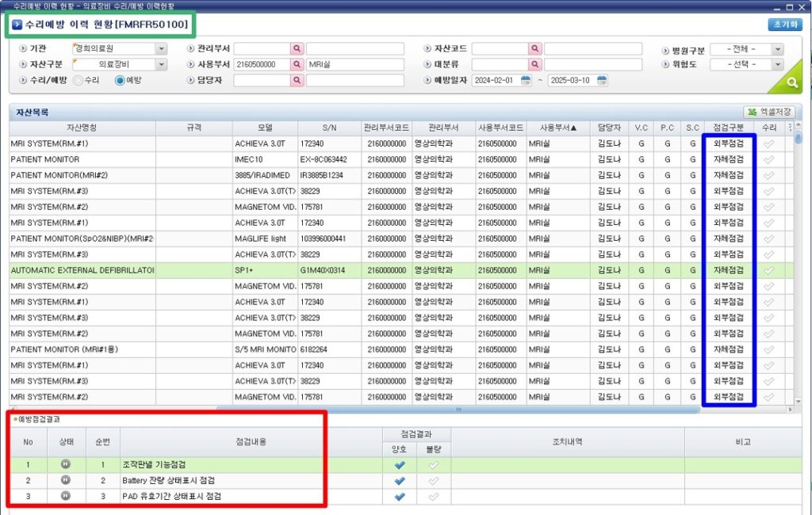This screenshot has height=515, width=812.
Task: Click the 담당자 code input field
Action: tap(262, 81)
